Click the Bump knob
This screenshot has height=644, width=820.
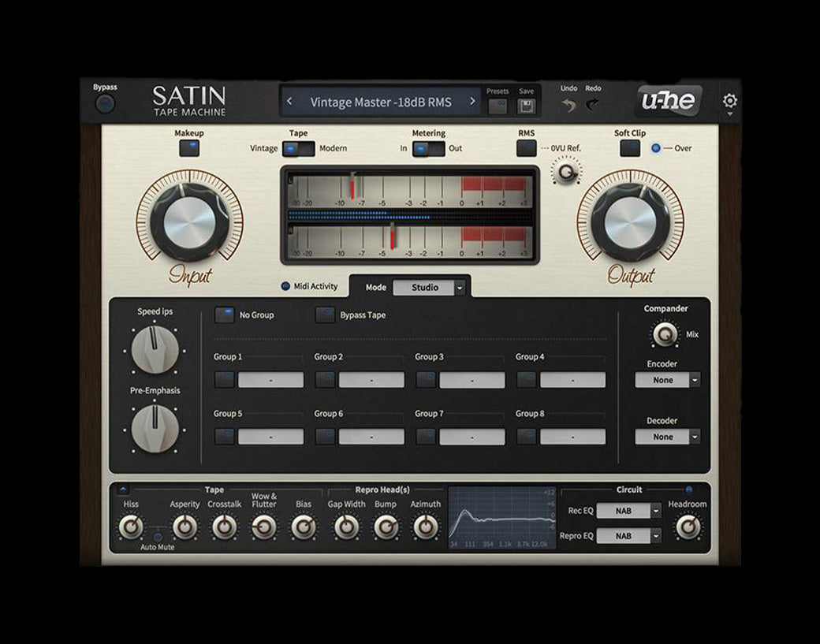pyautogui.click(x=386, y=527)
